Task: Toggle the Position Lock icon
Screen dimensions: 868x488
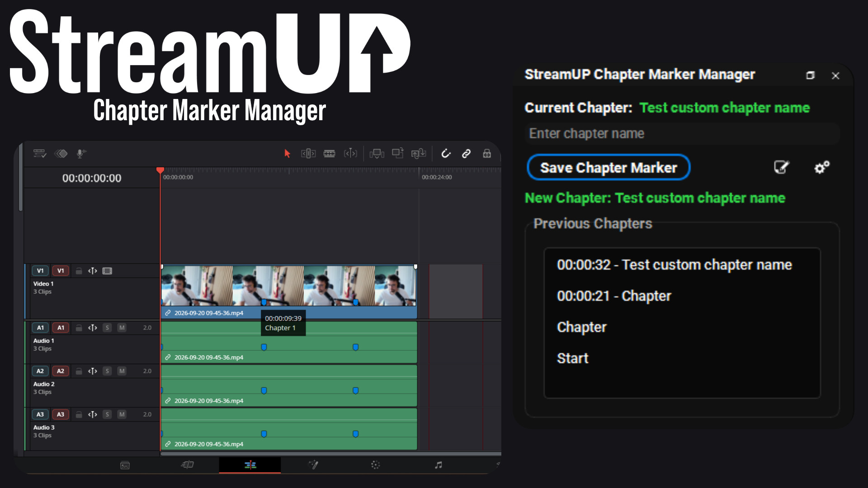Action: point(487,154)
